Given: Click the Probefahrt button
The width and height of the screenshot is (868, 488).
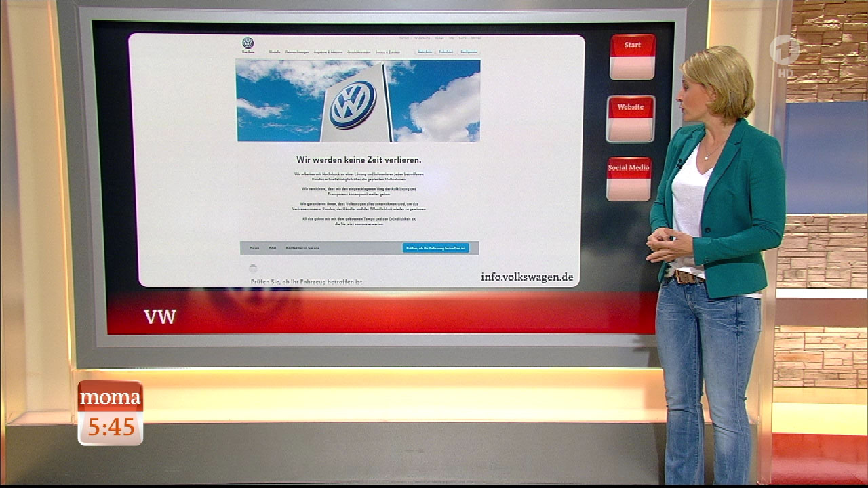Looking at the screenshot, I should [446, 52].
